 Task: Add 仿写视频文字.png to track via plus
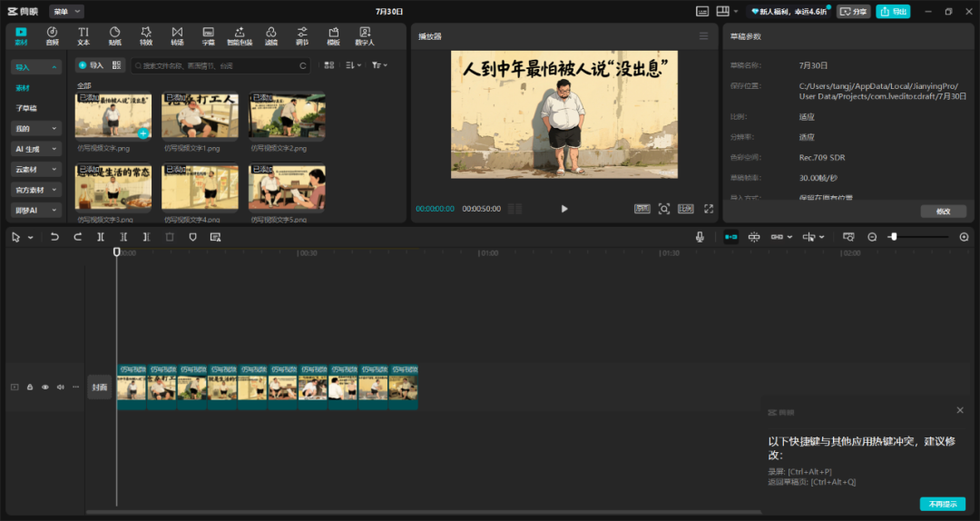coord(143,133)
